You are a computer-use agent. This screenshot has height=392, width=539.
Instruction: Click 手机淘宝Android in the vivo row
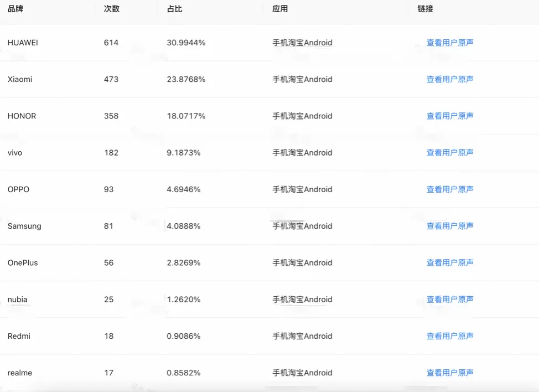[303, 153]
